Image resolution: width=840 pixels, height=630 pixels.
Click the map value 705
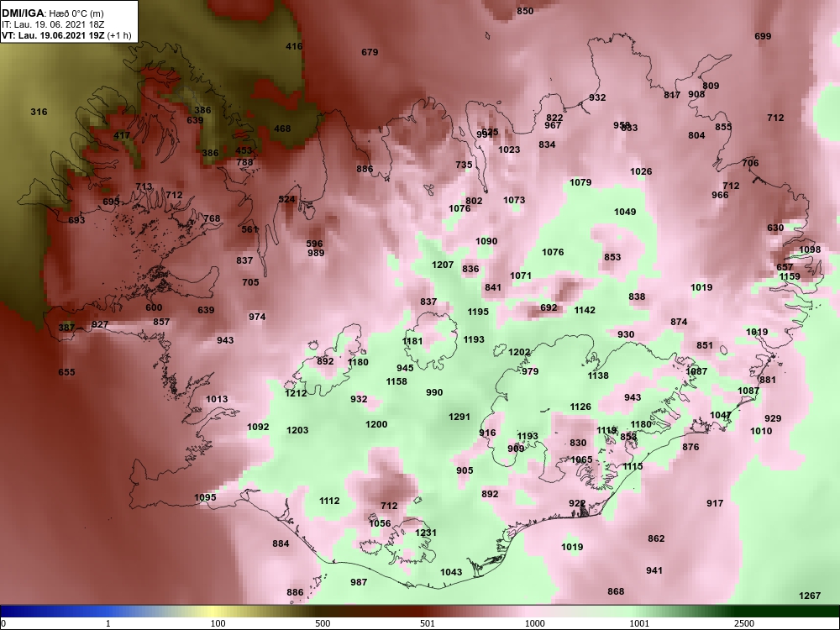[x=250, y=281]
